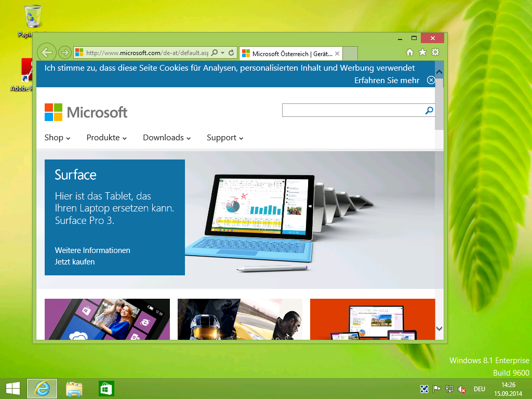Click the Microsoft logo on the page
The width and height of the screenshot is (532, 399).
tap(86, 112)
